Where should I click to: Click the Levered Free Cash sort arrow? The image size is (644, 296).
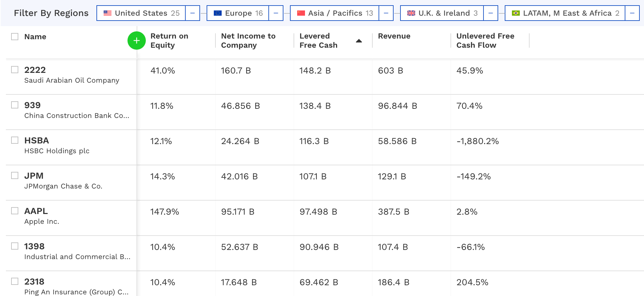point(359,41)
